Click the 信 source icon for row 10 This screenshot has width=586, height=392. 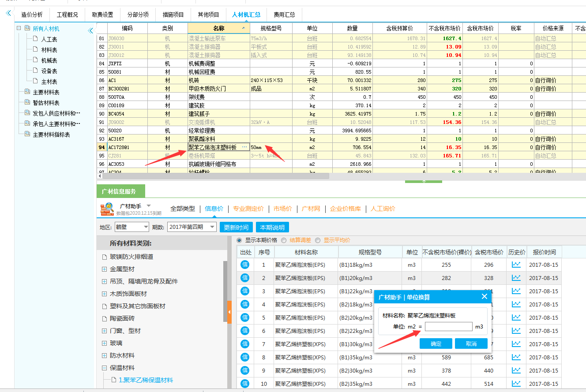245,384
